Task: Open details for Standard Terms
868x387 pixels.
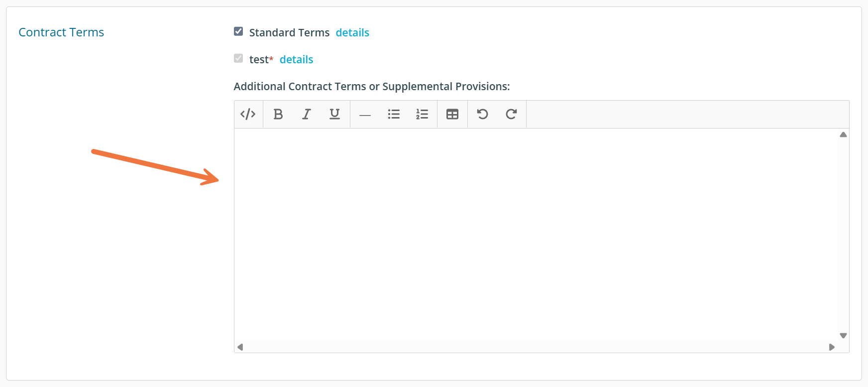Action: 352,33
